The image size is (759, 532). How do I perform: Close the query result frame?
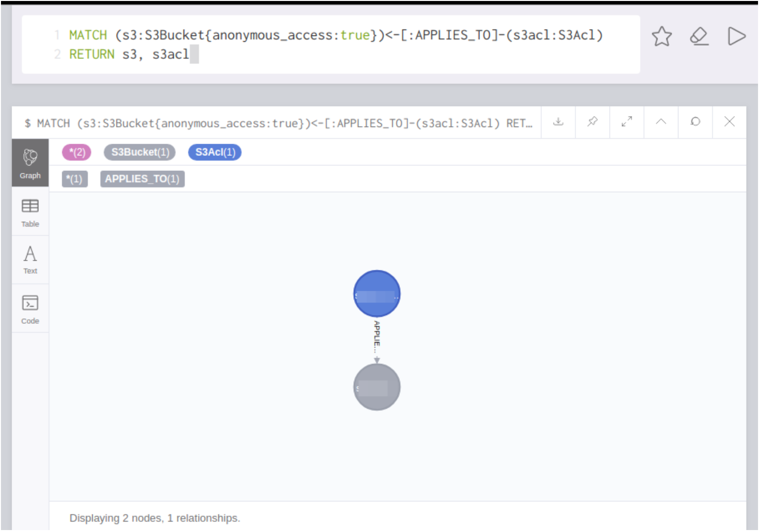tap(729, 122)
